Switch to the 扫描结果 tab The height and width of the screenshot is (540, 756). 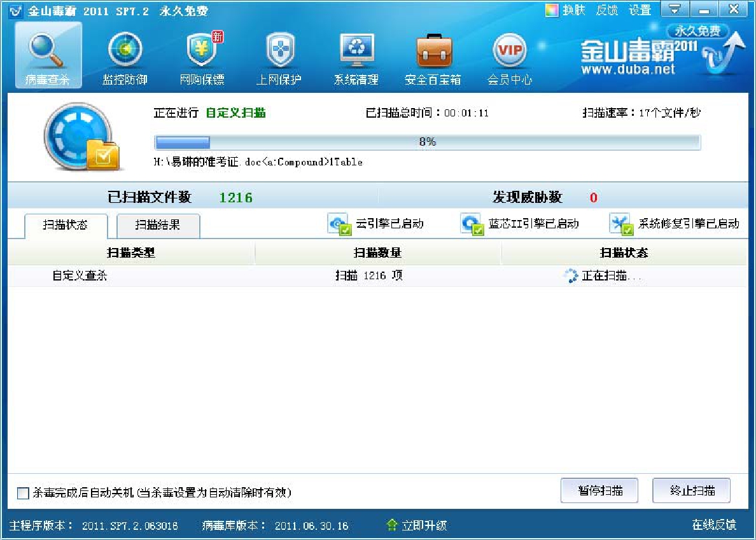point(158,225)
